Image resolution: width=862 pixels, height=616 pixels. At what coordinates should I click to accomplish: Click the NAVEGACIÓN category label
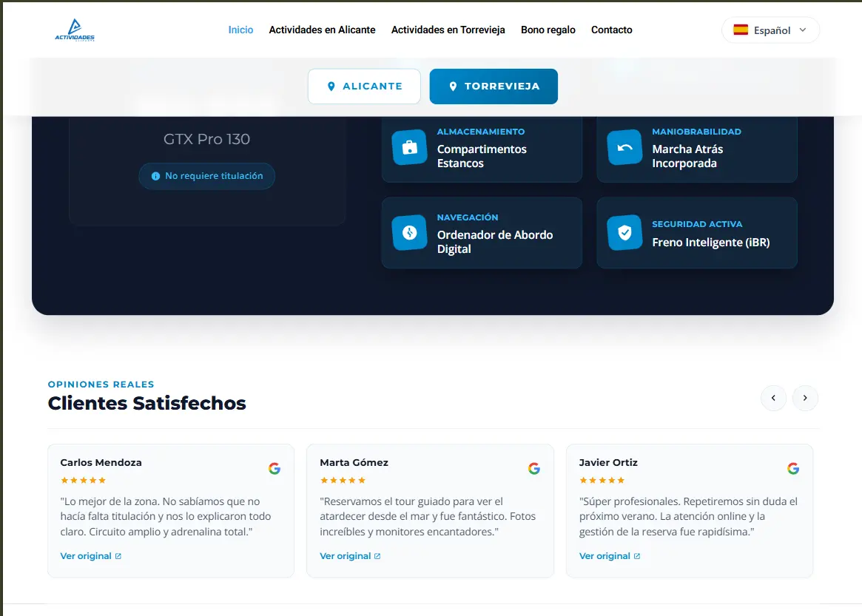click(468, 217)
